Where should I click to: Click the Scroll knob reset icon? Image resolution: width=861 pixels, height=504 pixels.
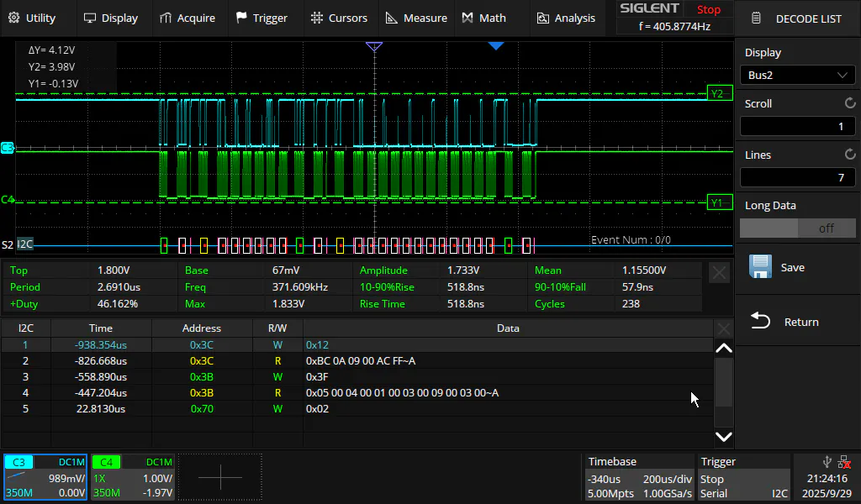[x=849, y=103]
